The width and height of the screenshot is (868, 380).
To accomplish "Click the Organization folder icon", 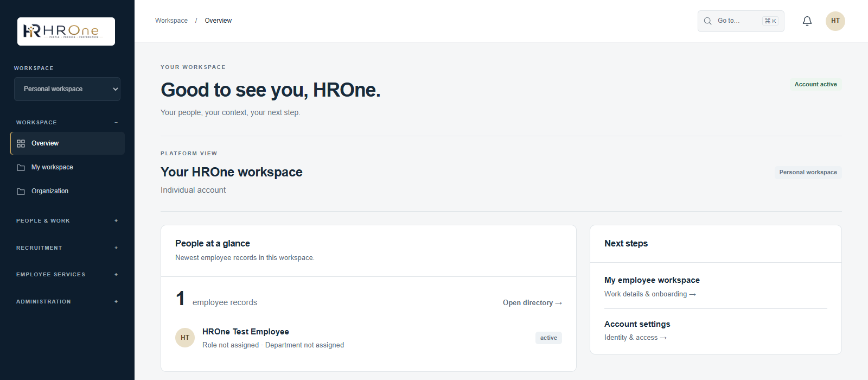I will (21, 192).
